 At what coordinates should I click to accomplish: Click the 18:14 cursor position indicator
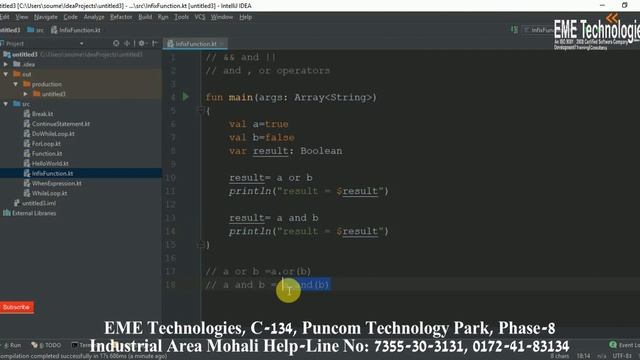(583, 356)
